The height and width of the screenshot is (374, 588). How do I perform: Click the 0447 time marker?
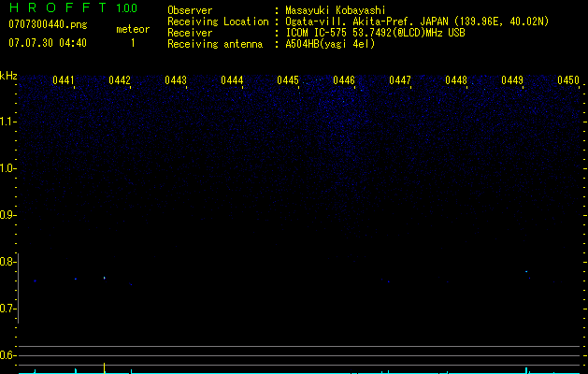coord(400,80)
